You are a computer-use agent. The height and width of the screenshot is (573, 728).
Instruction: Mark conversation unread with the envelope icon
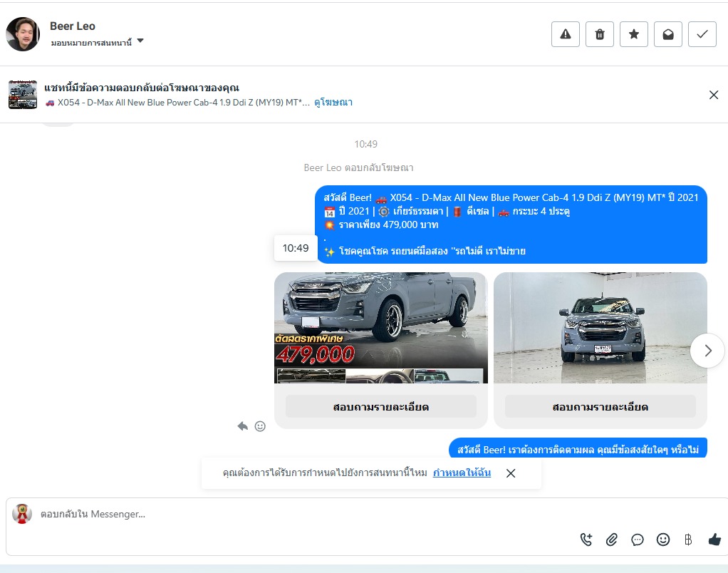667,34
